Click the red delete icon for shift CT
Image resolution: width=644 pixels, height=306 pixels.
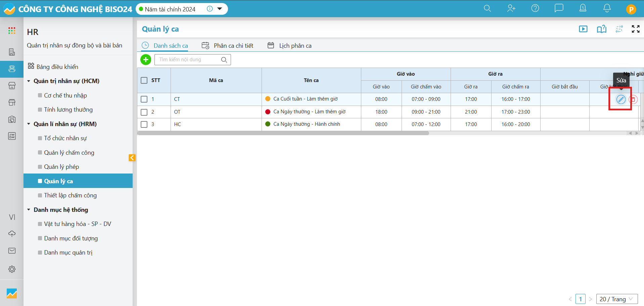click(633, 100)
